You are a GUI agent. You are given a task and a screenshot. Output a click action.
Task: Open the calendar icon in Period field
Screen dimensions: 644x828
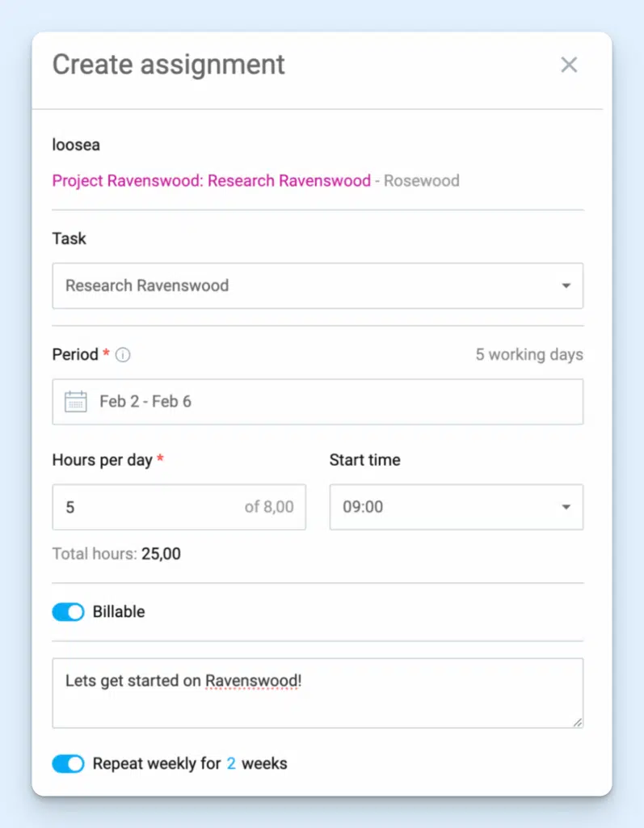click(x=78, y=401)
